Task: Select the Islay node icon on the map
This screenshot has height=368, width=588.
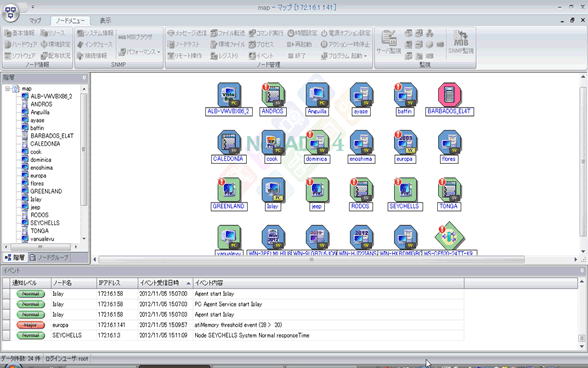Action: click(273, 190)
